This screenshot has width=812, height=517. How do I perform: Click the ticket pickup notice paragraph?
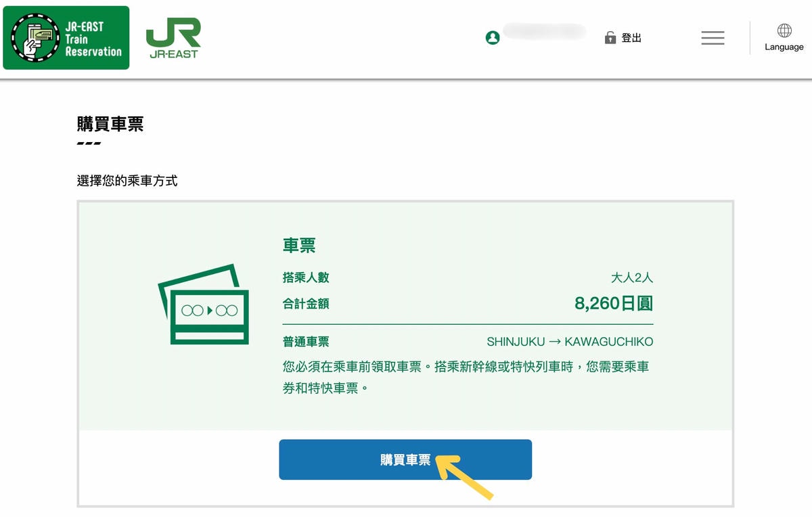(466, 378)
